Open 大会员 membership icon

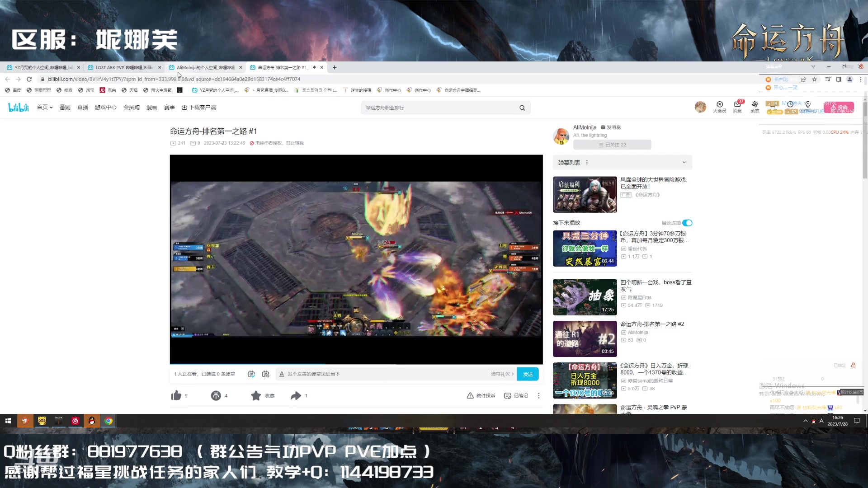coord(720,107)
